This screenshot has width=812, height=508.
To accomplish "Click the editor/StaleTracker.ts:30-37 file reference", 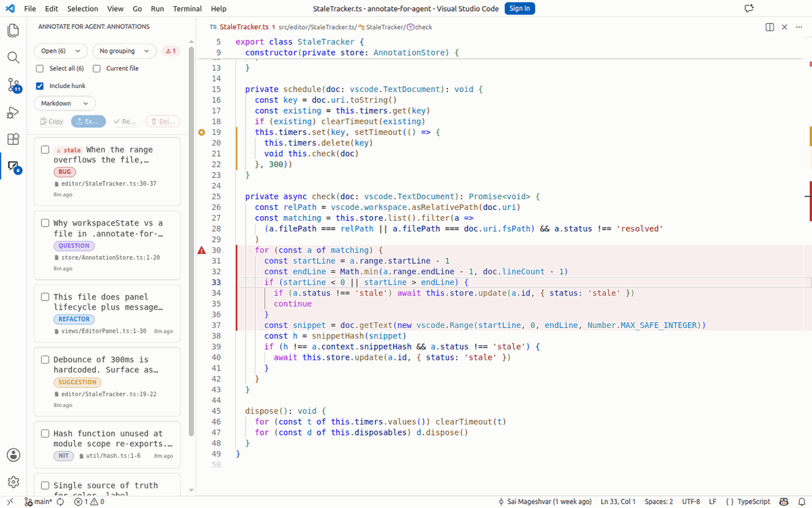I will tap(105, 184).
